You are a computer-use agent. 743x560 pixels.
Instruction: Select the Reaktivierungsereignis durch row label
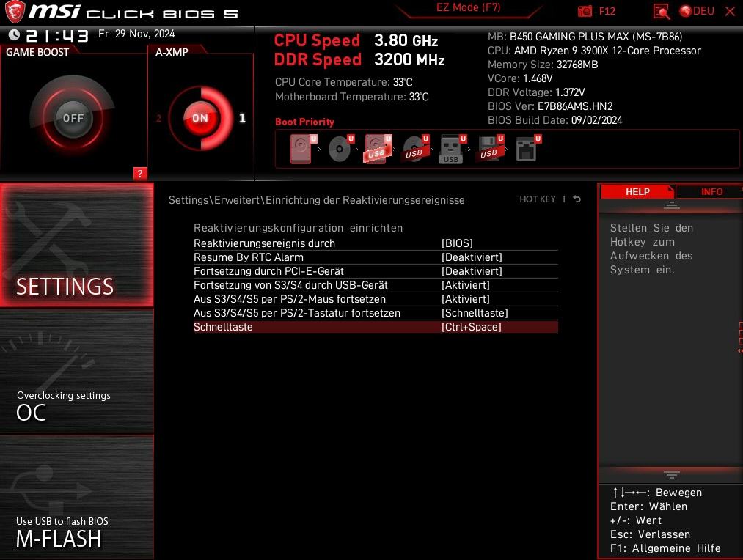coord(264,243)
